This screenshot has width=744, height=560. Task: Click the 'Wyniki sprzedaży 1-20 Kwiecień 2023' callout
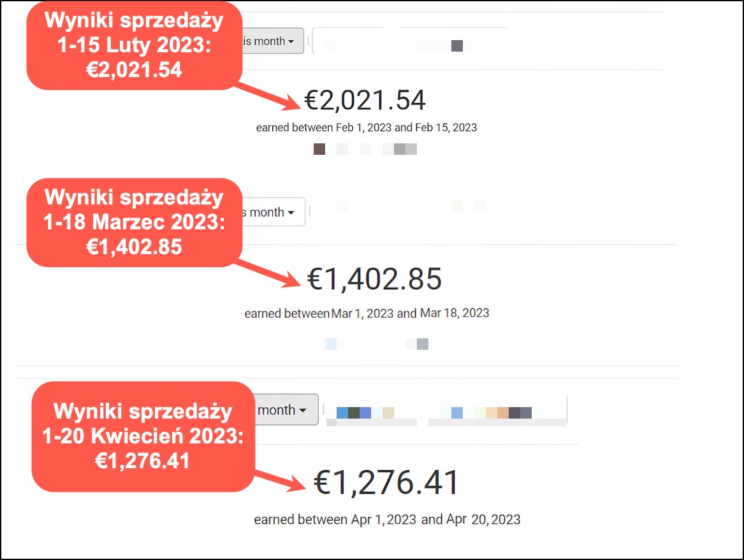coord(143,436)
